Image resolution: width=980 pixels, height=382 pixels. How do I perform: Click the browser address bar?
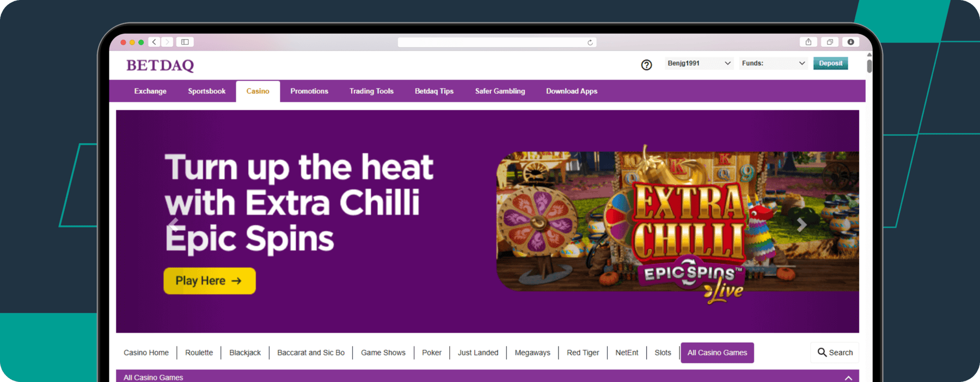pyautogui.click(x=497, y=42)
